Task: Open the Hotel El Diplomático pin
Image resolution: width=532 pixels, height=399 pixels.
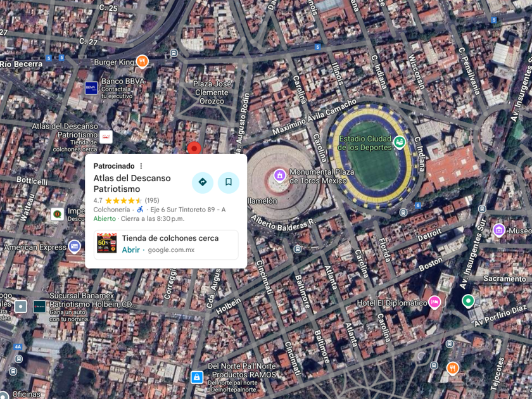Action: click(434, 302)
